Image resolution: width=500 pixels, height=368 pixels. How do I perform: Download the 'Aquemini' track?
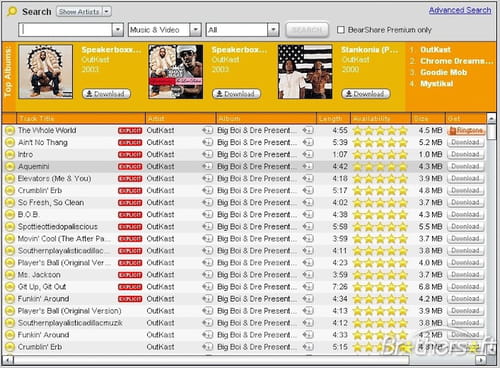(466, 167)
